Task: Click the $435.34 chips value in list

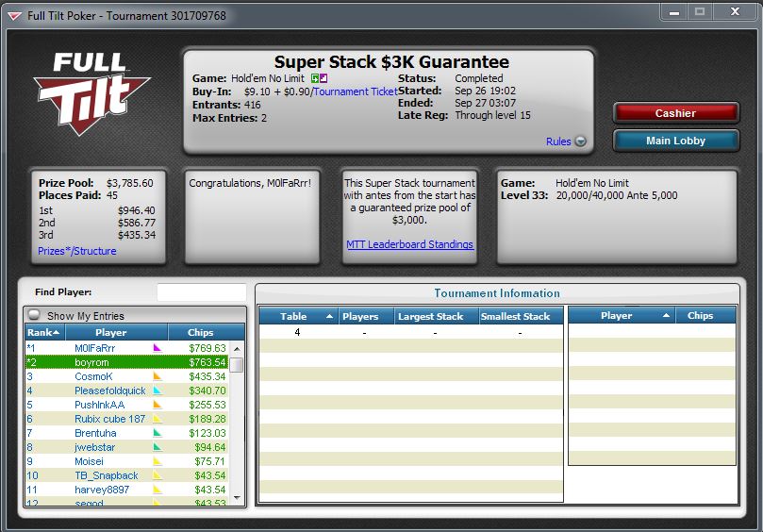Action: (207, 376)
